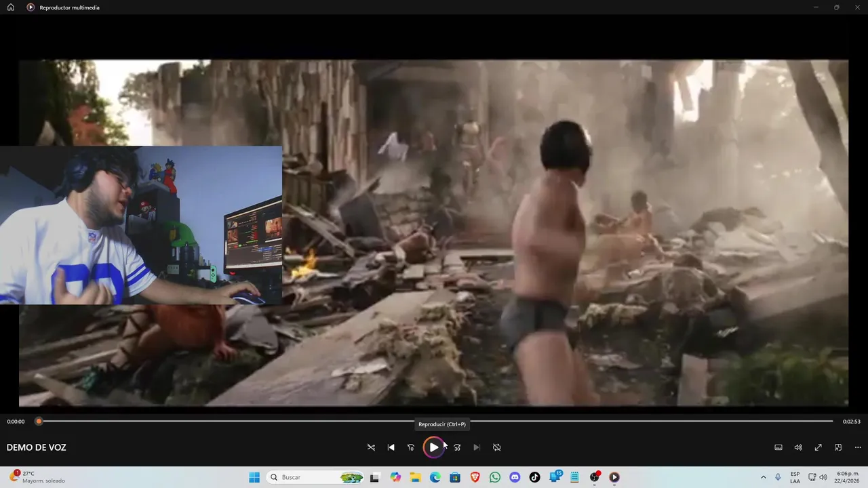Skip back 10 seconds
This screenshot has width=868, height=488.
[410, 447]
